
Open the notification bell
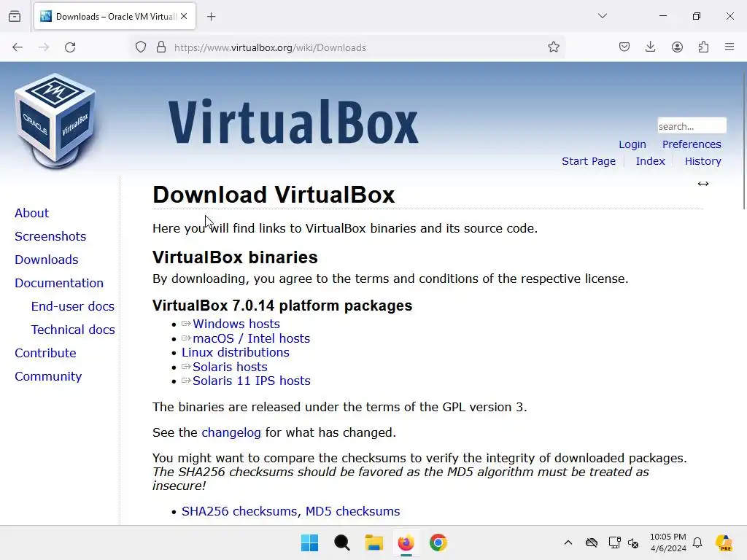coord(697,542)
